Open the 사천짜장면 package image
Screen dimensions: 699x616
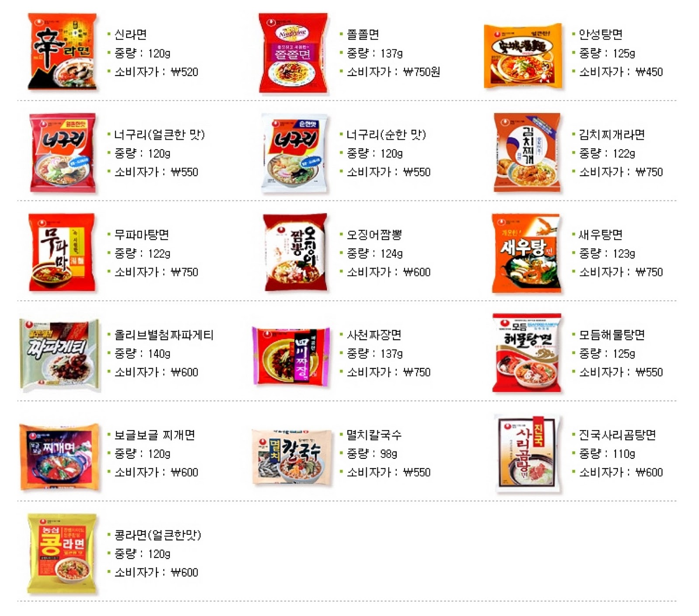click(x=291, y=356)
